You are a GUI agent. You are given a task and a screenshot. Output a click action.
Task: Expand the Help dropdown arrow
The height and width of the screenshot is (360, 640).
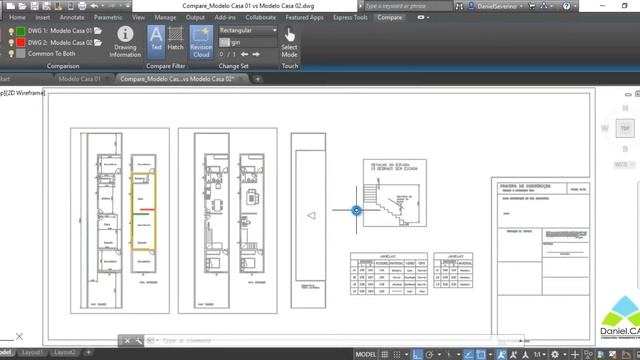(575, 7)
